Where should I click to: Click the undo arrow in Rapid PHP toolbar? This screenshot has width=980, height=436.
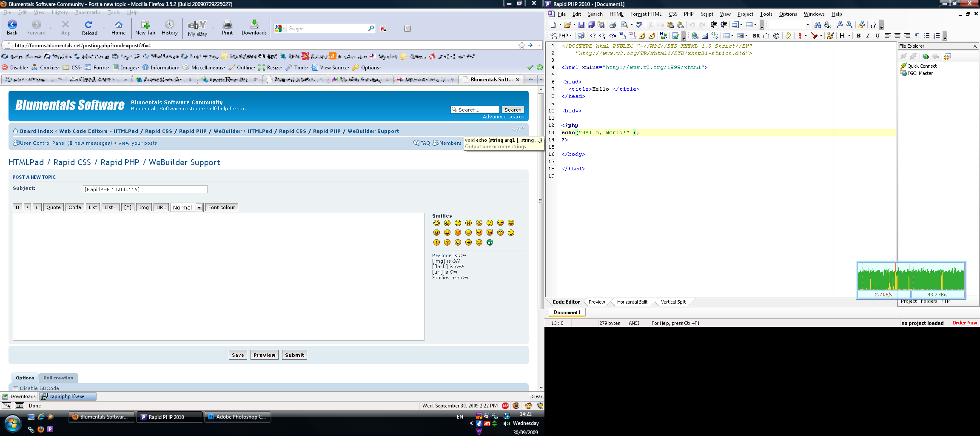[x=692, y=25]
